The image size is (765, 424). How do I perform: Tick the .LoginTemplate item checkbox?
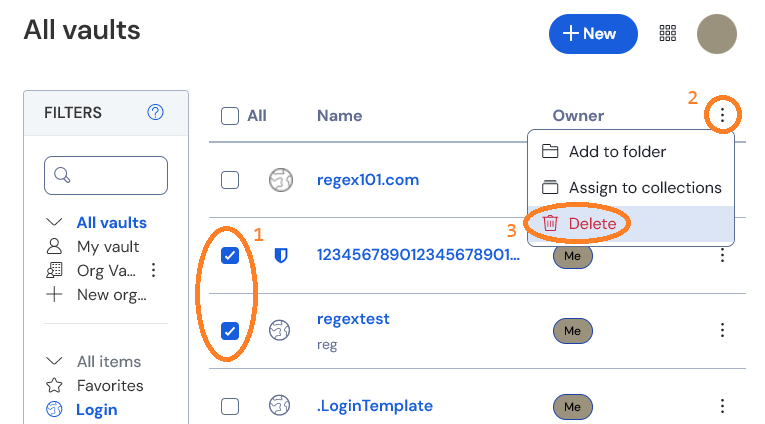(230, 406)
